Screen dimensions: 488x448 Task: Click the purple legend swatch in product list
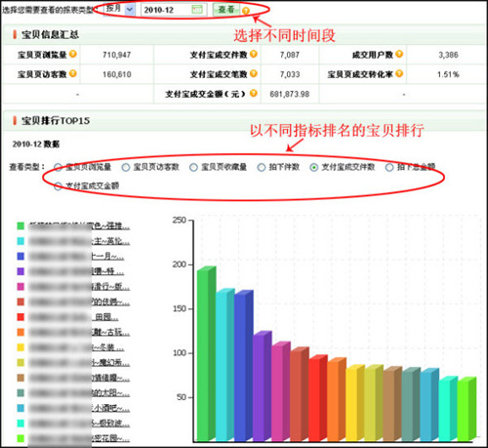coord(20,271)
